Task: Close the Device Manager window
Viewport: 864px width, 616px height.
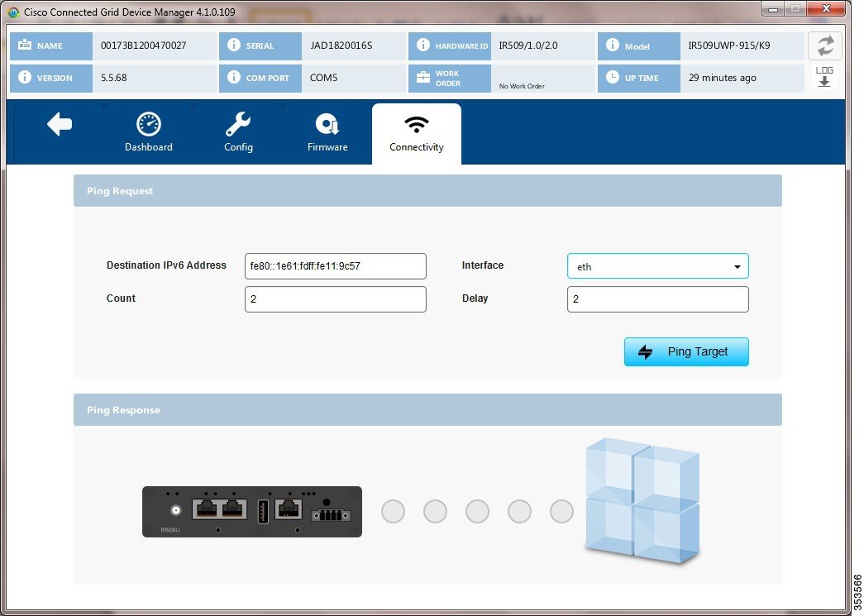Action: point(825,9)
